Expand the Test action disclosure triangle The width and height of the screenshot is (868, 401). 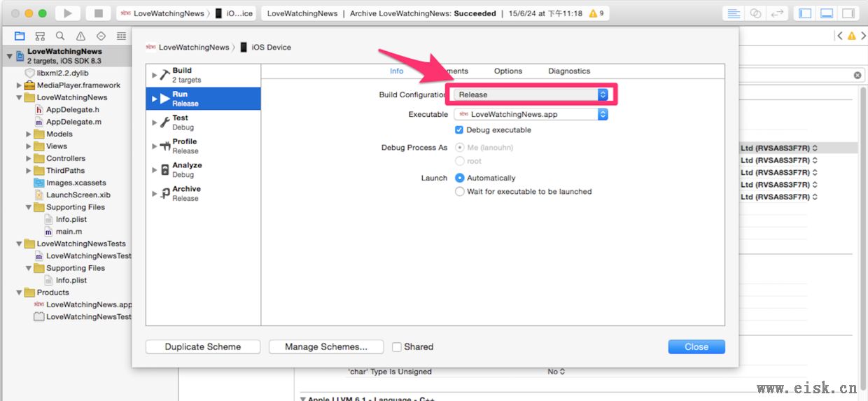154,122
